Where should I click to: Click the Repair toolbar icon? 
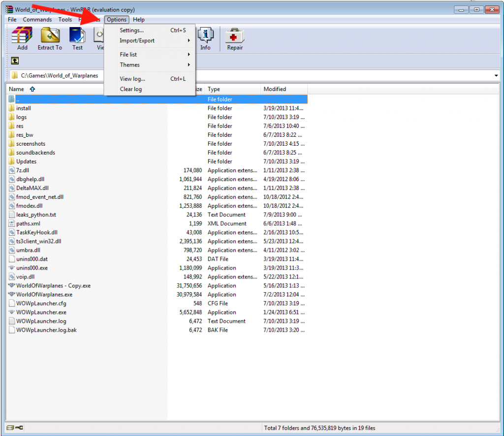[x=235, y=35]
